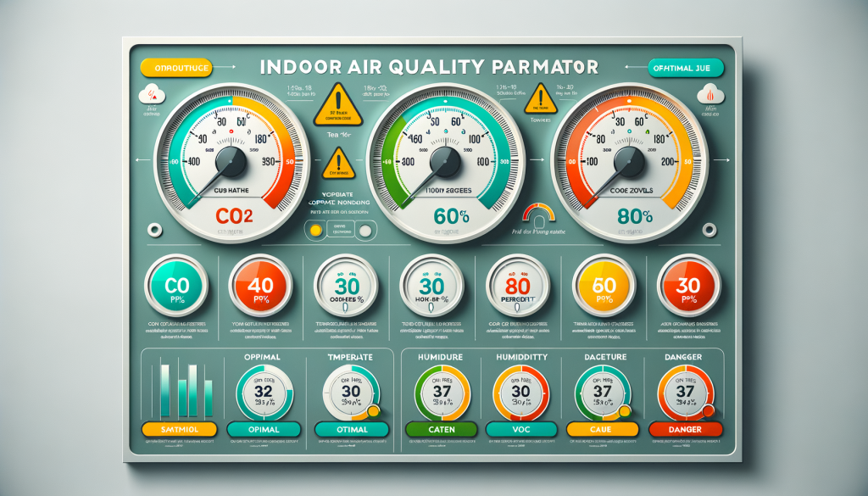Click the warning triangle above Towers label

(x=540, y=98)
